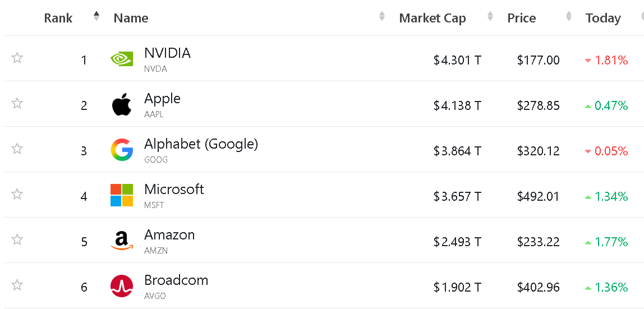Screen dimensions: 644x309
Task: Click Apple's market cap value $4.138 T
Action: 457,106
